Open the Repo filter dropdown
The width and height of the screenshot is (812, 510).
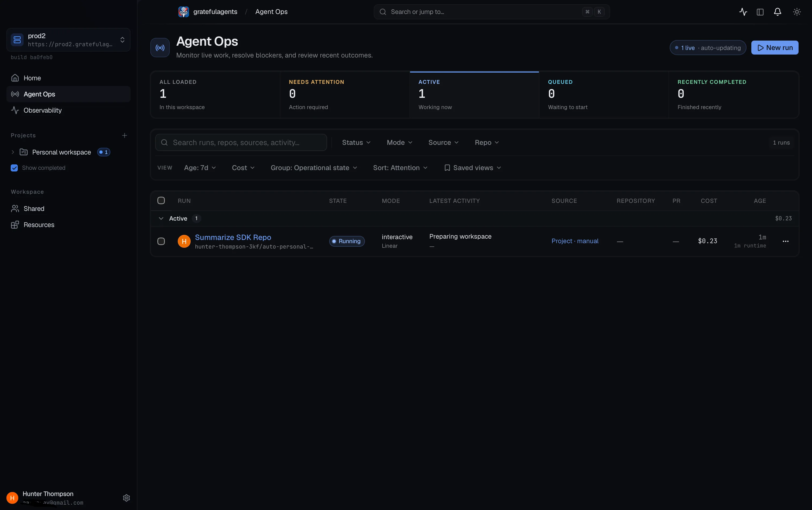(x=487, y=142)
